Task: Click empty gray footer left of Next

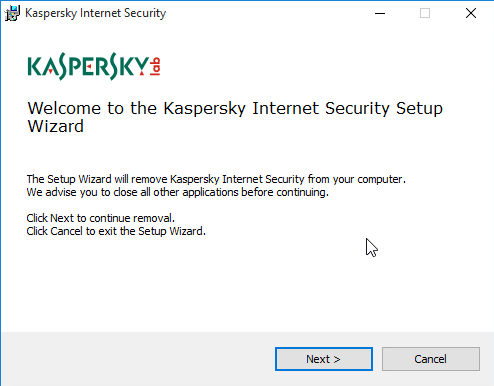Action: [x=137, y=359]
